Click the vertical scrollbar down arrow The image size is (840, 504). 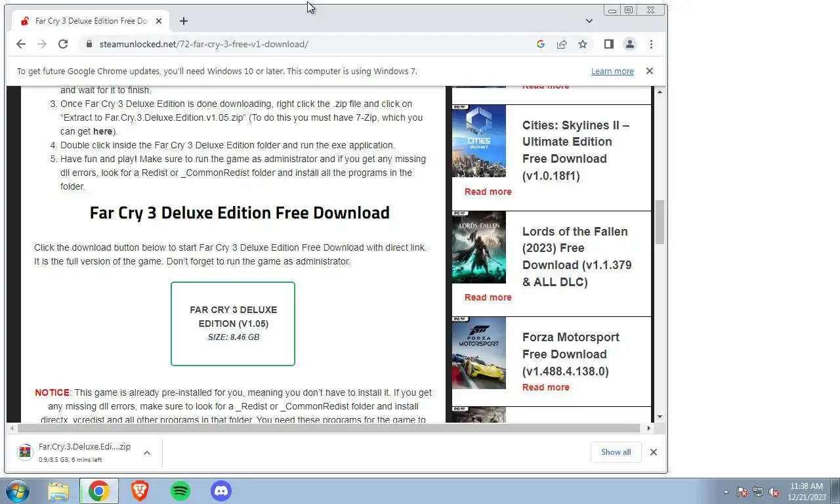[660, 417]
